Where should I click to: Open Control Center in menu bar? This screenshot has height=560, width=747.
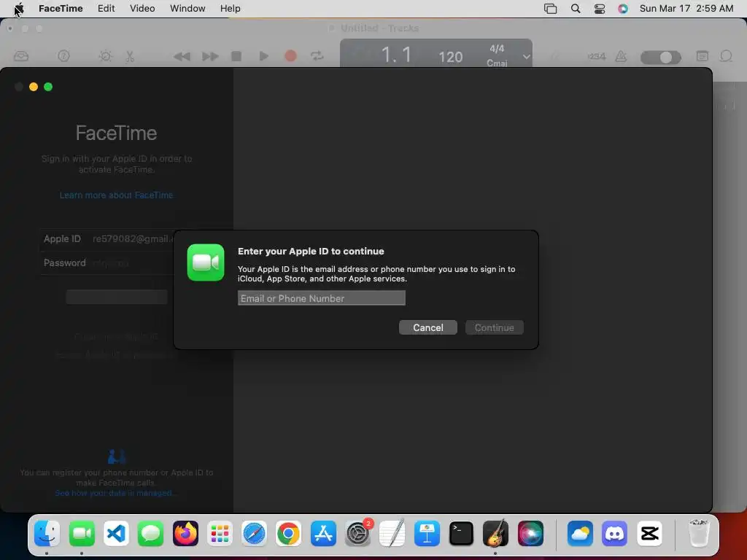click(600, 9)
